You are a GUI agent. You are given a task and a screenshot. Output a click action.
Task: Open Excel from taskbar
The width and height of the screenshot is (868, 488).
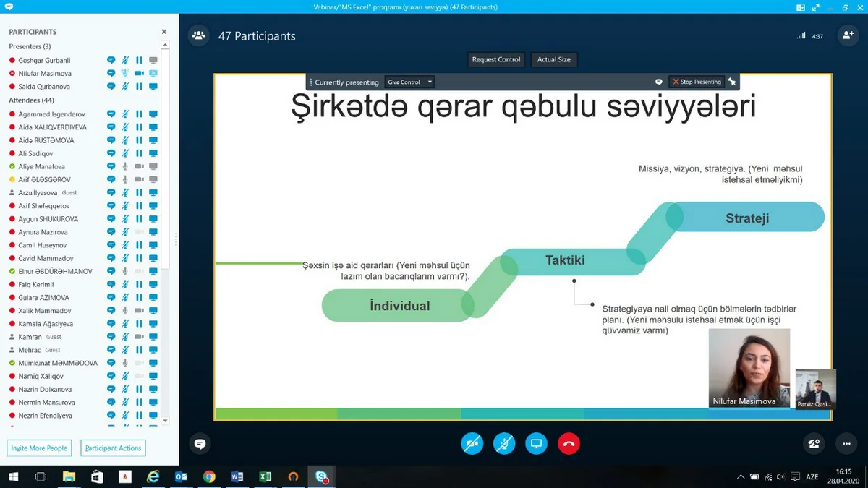pos(265,477)
